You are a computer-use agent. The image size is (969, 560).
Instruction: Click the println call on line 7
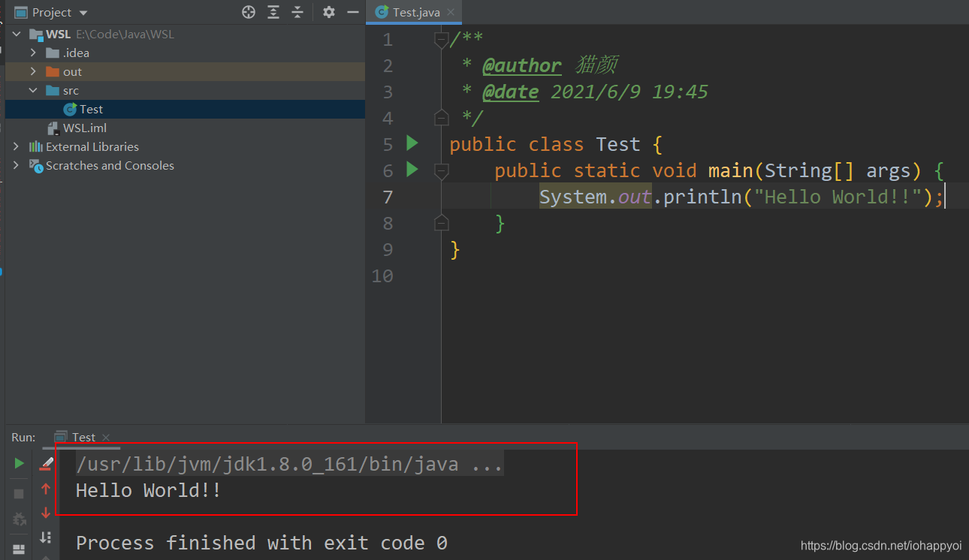pyautogui.click(x=702, y=197)
